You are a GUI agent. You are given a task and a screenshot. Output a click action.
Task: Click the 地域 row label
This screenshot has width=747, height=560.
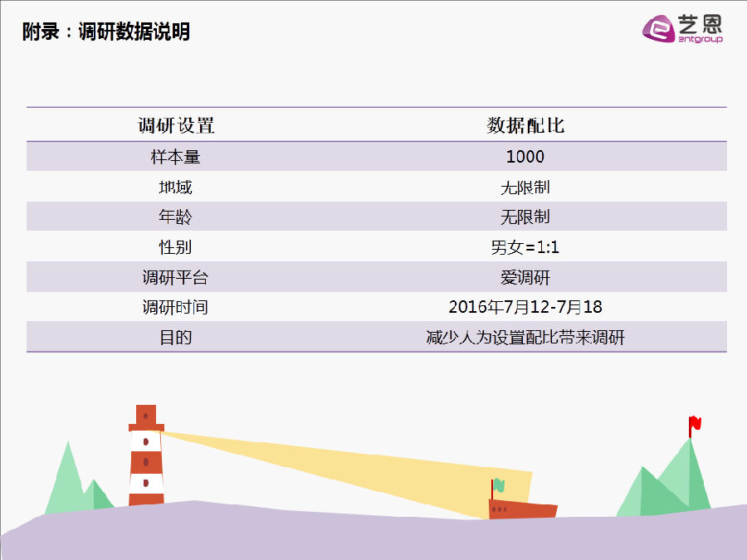(x=175, y=187)
